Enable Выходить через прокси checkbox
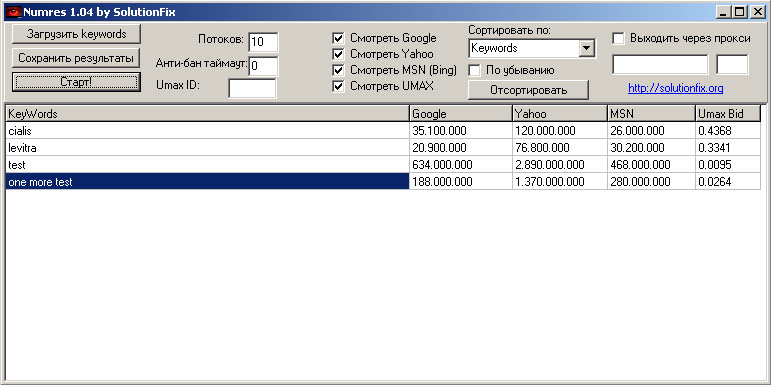 [x=618, y=38]
